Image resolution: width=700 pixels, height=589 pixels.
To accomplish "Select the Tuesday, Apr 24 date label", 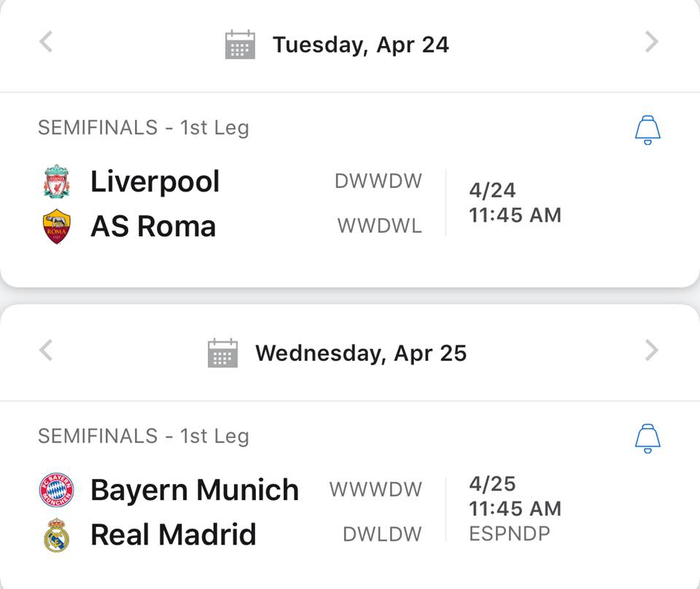I will pyautogui.click(x=361, y=45).
